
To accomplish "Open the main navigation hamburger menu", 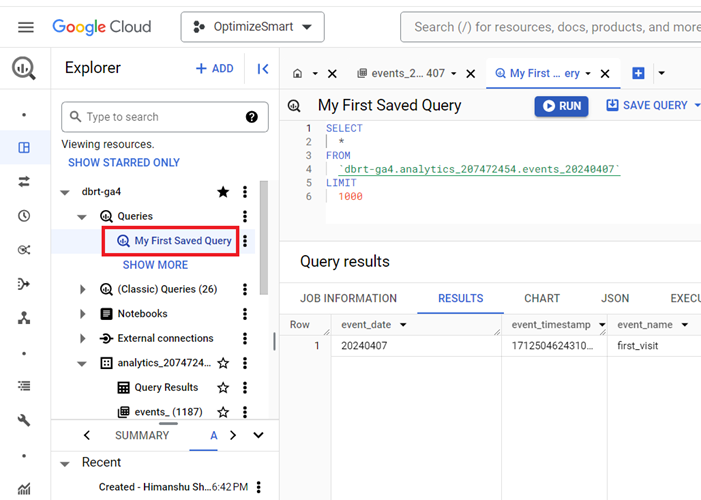I will 25,27.
